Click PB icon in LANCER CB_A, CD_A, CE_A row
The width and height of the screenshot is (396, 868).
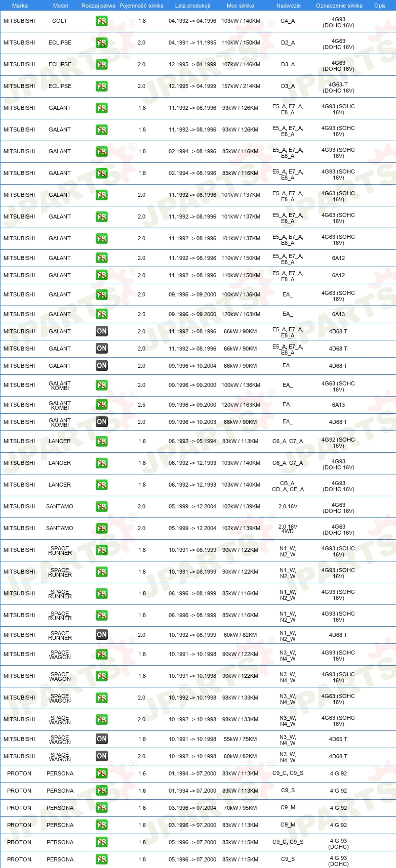[x=101, y=485]
